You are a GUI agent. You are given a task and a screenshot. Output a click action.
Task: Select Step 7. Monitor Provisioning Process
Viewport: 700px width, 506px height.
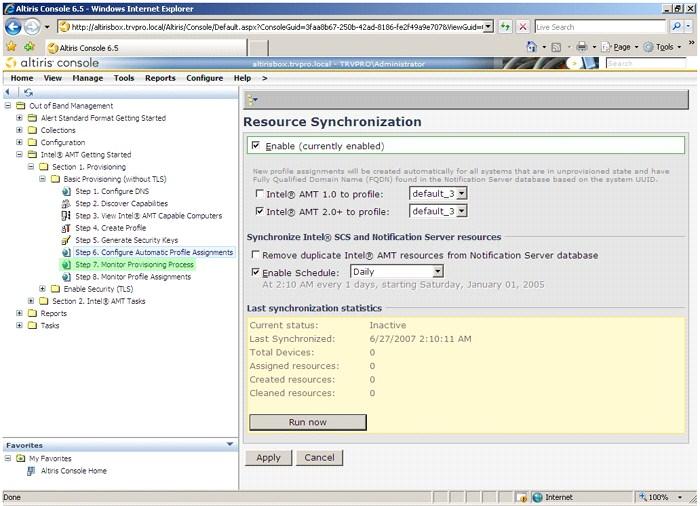(134, 265)
